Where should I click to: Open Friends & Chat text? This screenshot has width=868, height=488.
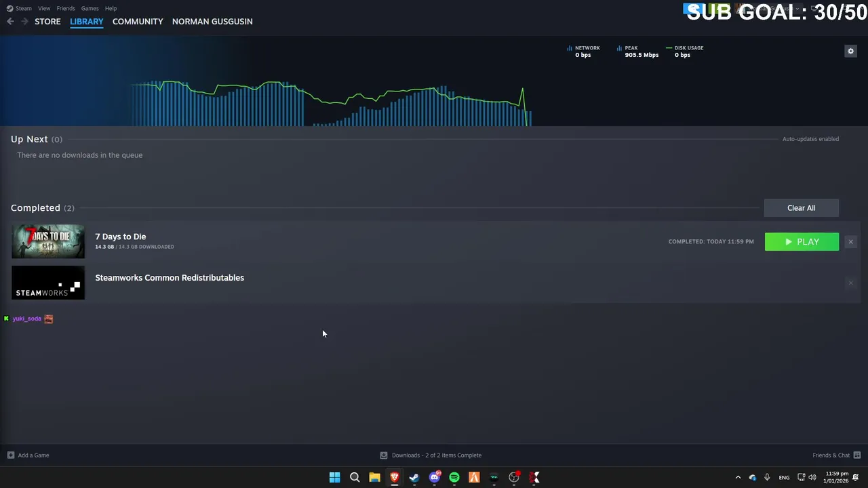(x=831, y=455)
